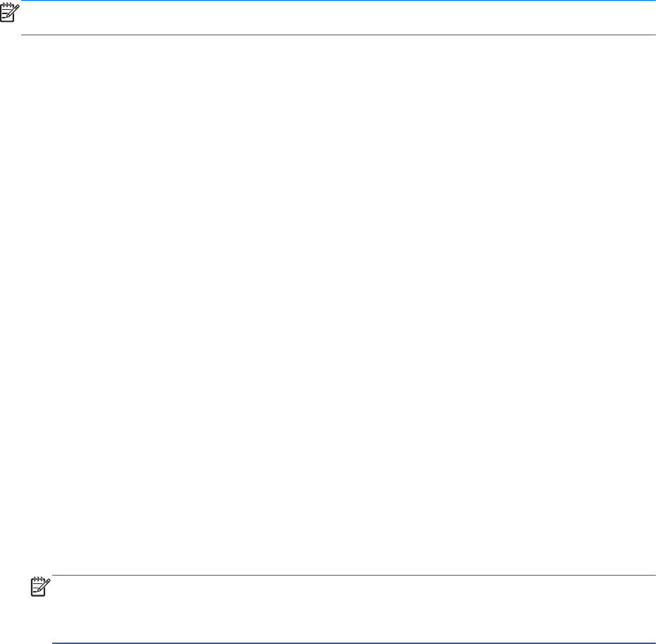
Task: Click the indented note icon near the bottom
Action: click(41, 587)
